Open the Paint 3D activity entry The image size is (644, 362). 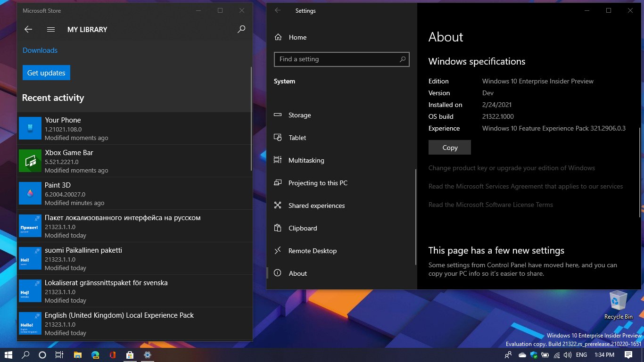(x=134, y=193)
